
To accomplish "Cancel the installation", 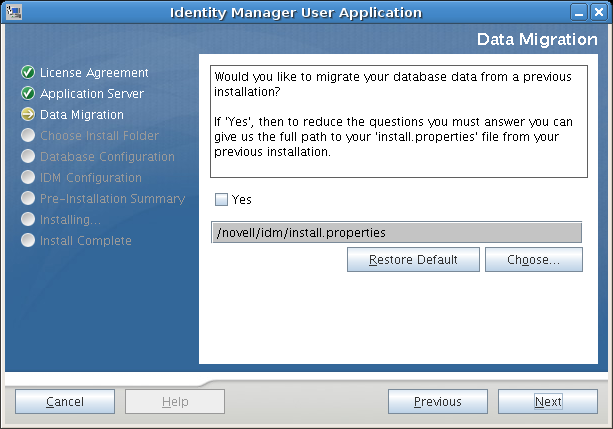I will tap(65, 402).
